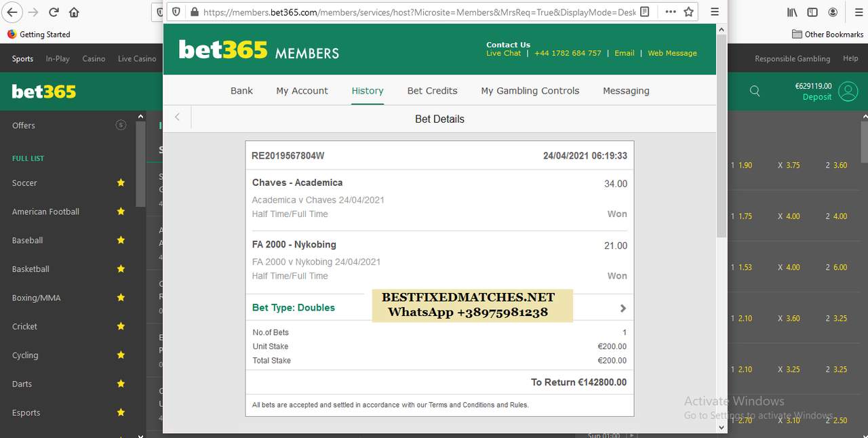Toggle the sidebar view icon
Image resolution: width=868 pixels, height=438 pixels.
[812, 12]
